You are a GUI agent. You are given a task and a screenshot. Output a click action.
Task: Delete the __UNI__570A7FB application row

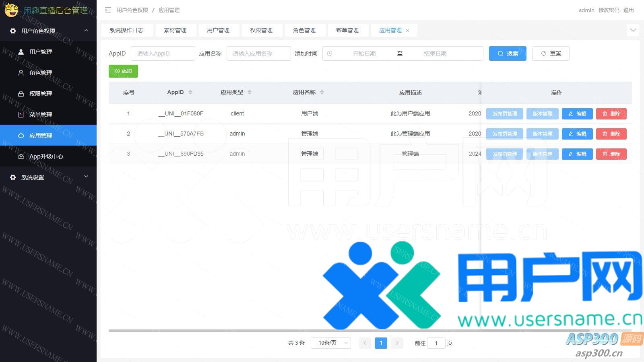tap(611, 134)
